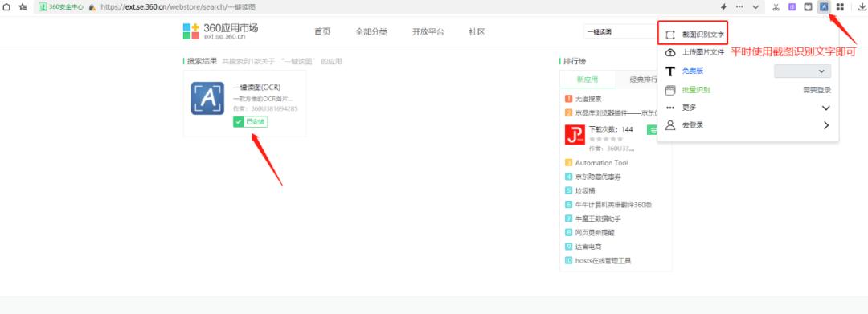Click the three-dot icon beside 更多
The height and width of the screenshot is (314, 868).
tap(670, 108)
